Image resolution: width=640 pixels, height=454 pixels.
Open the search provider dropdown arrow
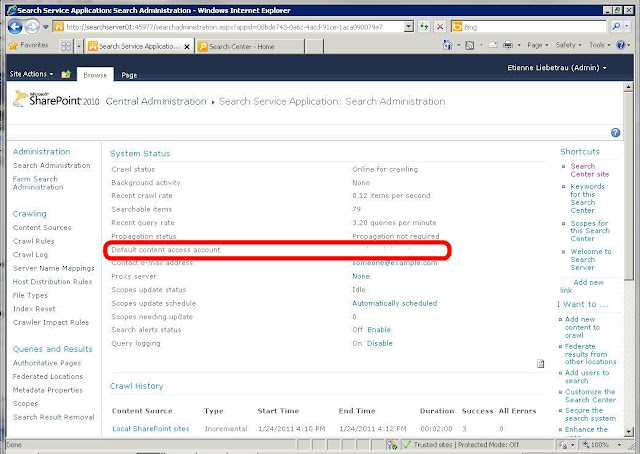[x=627, y=27]
